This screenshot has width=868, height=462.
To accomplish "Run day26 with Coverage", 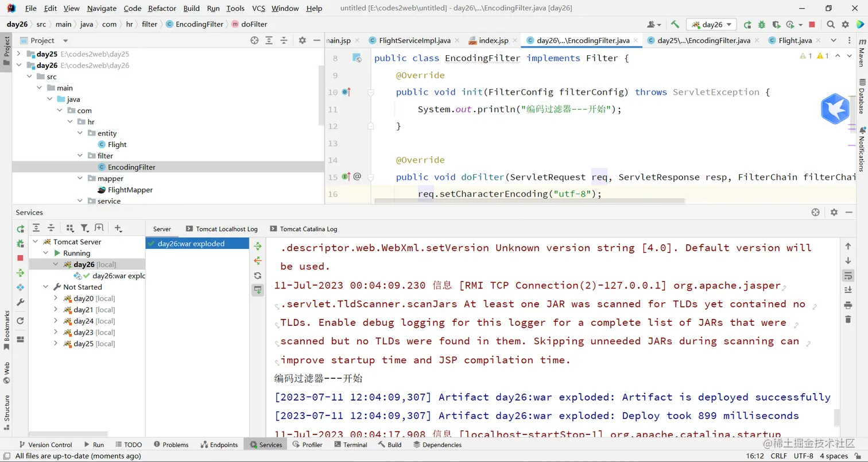I will point(776,25).
